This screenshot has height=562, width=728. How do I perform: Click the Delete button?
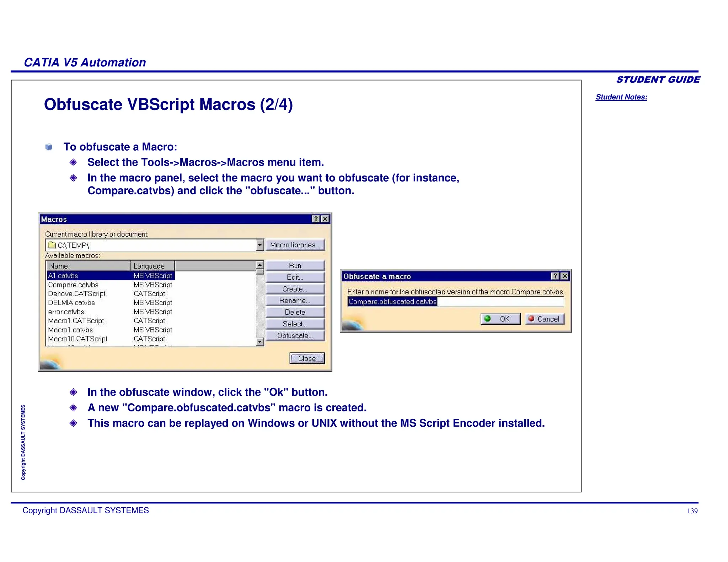click(x=295, y=312)
